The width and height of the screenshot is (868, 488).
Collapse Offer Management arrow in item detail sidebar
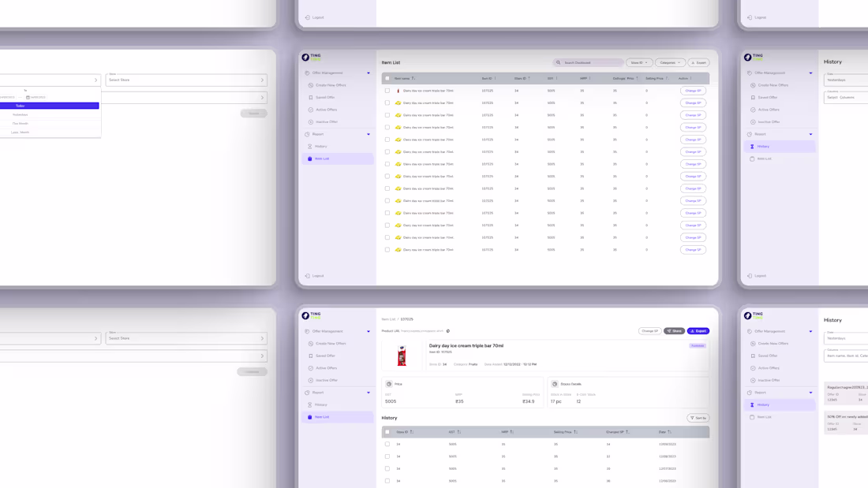point(369,331)
